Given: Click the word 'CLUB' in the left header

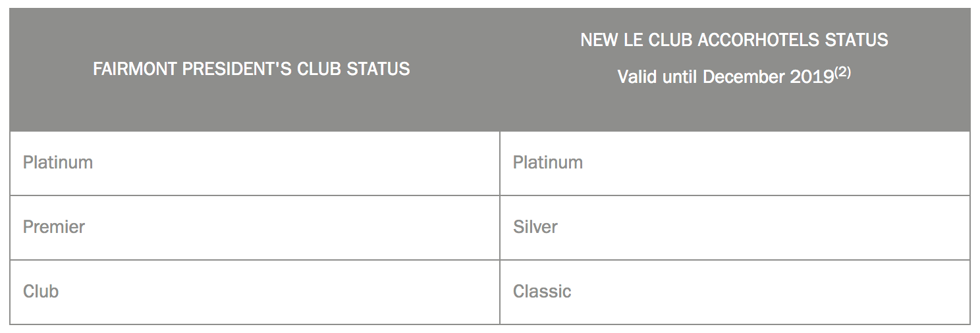Looking at the screenshot, I should click(319, 69).
